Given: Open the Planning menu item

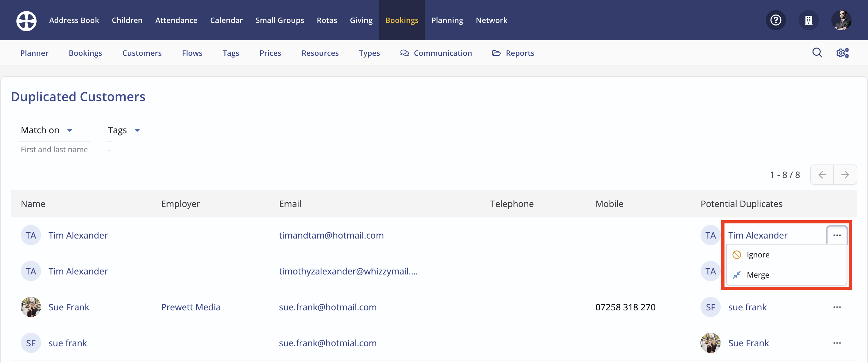Looking at the screenshot, I should pos(447,20).
